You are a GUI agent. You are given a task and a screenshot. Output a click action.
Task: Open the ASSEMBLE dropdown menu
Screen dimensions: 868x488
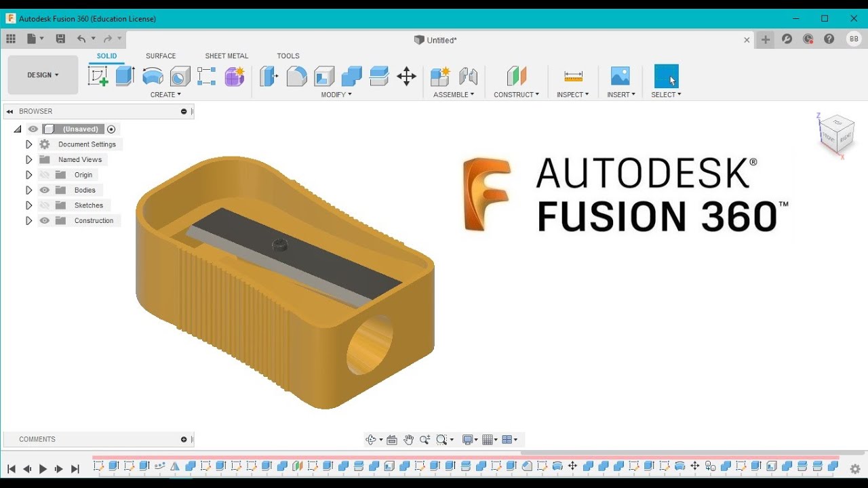454,95
